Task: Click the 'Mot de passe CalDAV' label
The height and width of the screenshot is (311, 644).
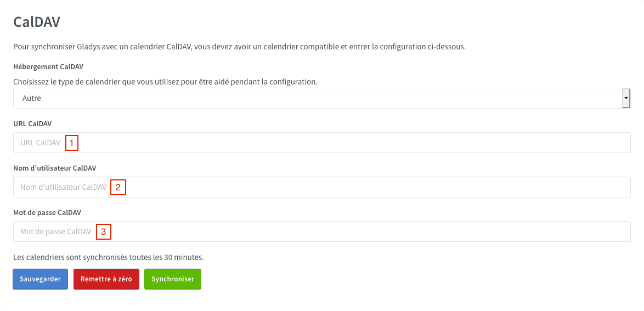Action: (47, 212)
